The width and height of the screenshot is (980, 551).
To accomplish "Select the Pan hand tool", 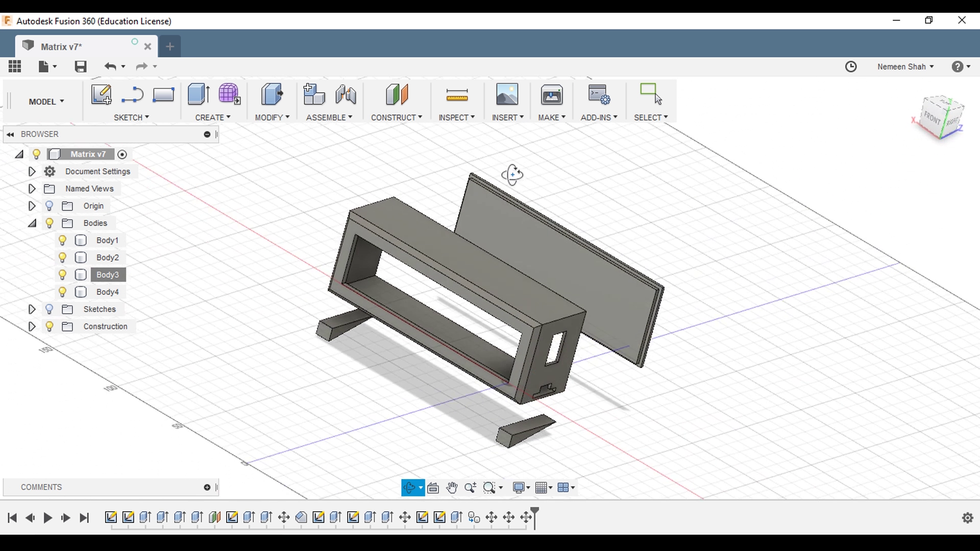I will pos(452,488).
